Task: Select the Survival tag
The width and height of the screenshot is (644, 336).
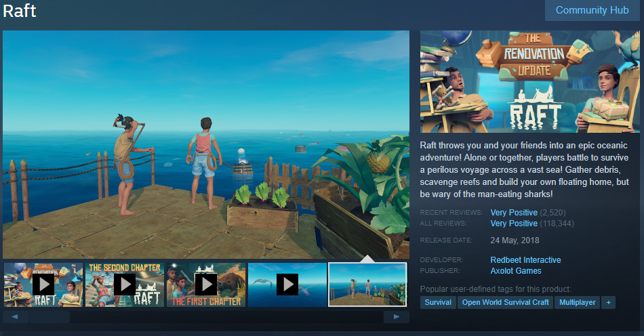Action: tap(438, 302)
